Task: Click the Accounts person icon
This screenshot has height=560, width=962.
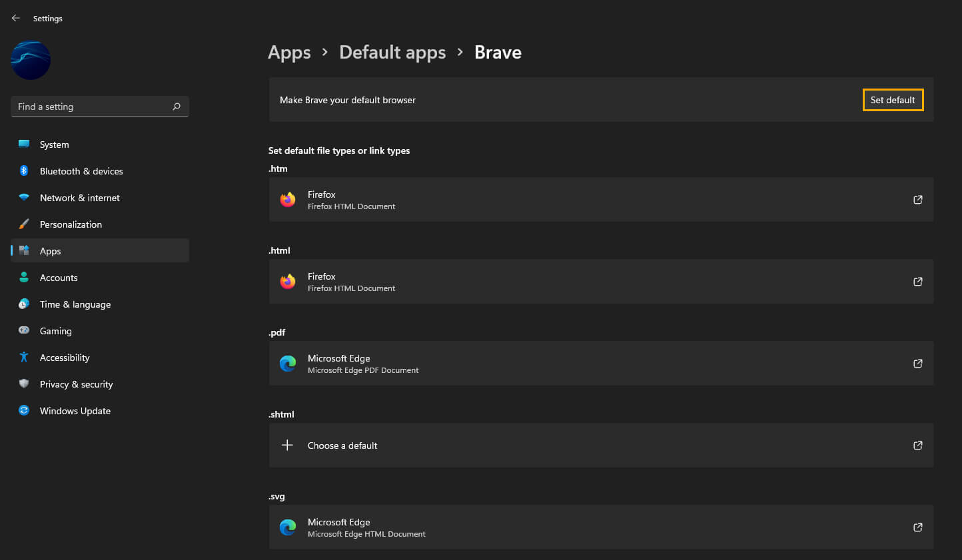Action: pos(24,277)
